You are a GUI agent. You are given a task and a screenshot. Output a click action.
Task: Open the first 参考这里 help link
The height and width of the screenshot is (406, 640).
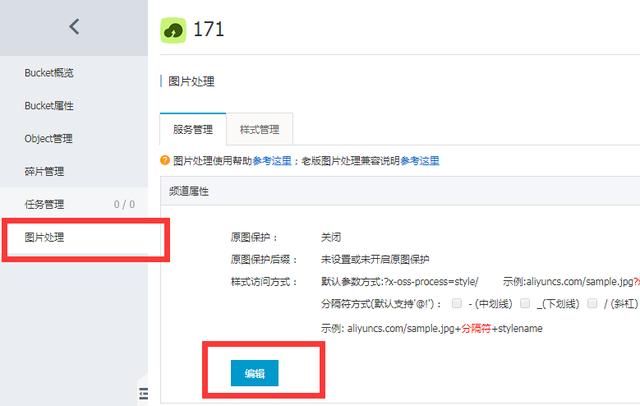272,161
